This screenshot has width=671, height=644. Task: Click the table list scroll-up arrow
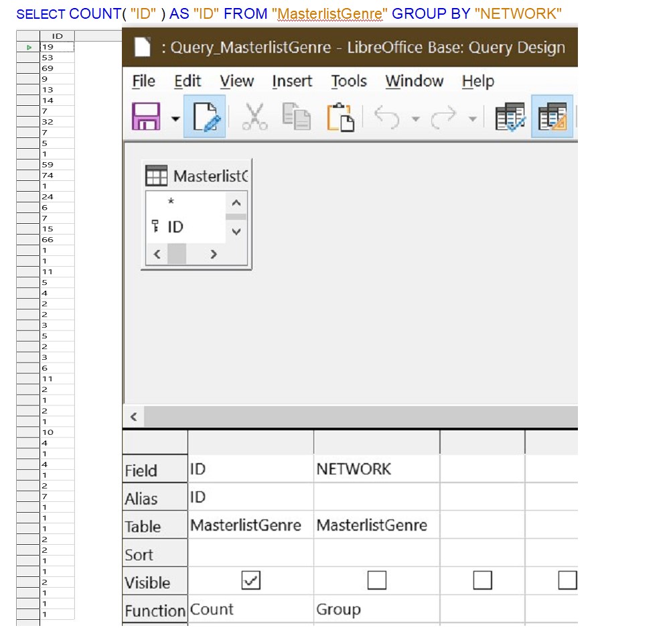(x=236, y=202)
